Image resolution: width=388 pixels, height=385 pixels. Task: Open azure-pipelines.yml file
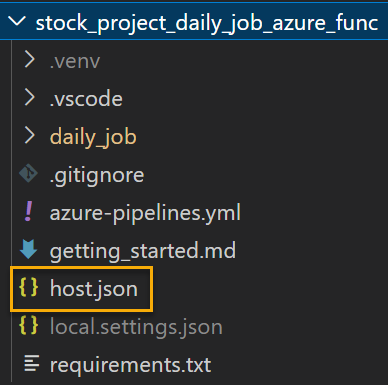145,213
